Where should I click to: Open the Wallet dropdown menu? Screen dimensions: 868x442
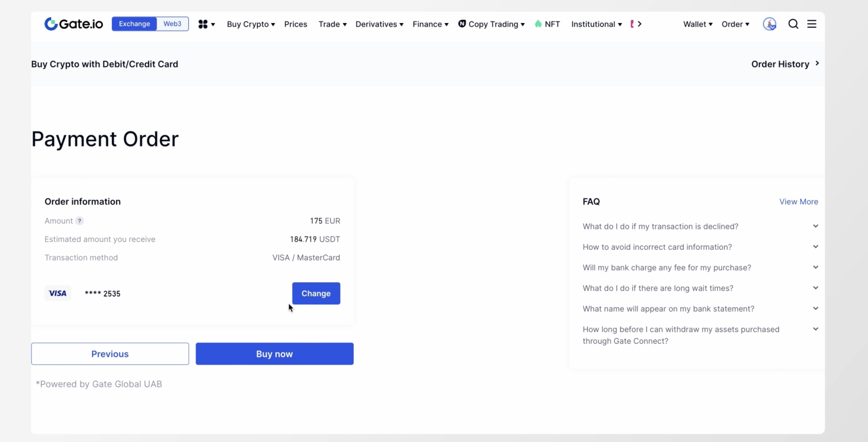(697, 24)
